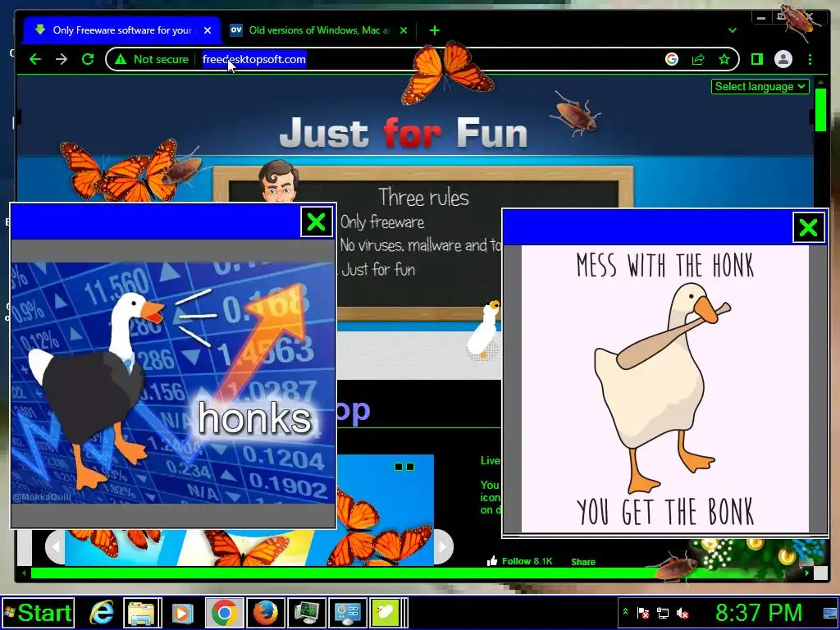Open the Control Panel taskbar icon

(347, 613)
